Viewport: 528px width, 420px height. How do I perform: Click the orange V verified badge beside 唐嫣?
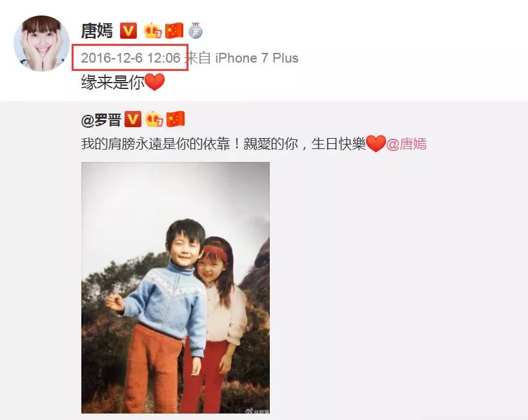(x=128, y=31)
